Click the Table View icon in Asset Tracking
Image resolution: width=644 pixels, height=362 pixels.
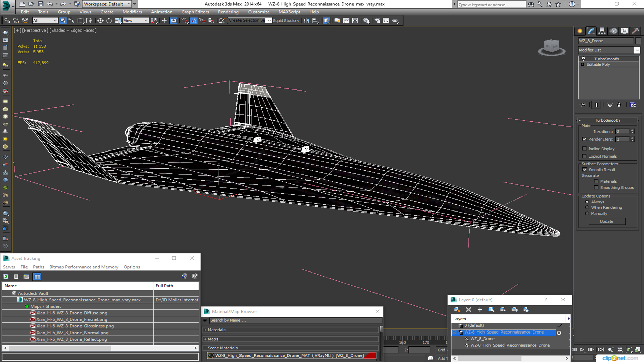(x=37, y=277)
